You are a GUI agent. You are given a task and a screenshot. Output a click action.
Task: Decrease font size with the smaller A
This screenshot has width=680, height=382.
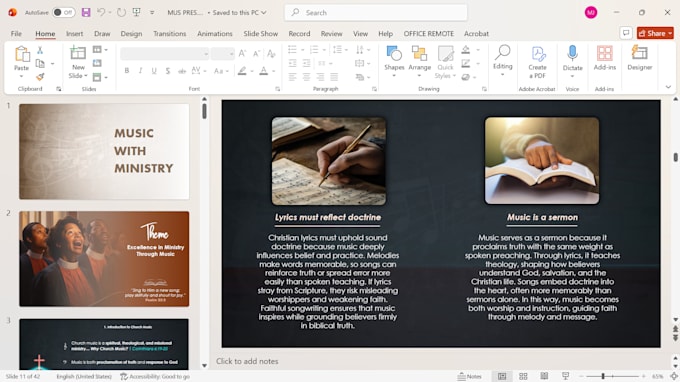[x=256, y=53]
